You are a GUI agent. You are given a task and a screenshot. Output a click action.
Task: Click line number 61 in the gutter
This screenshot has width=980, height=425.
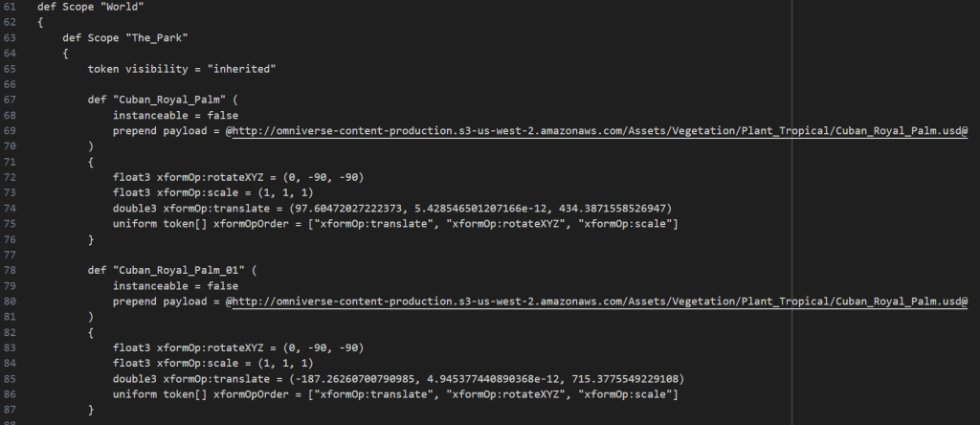tap(10, 9)
